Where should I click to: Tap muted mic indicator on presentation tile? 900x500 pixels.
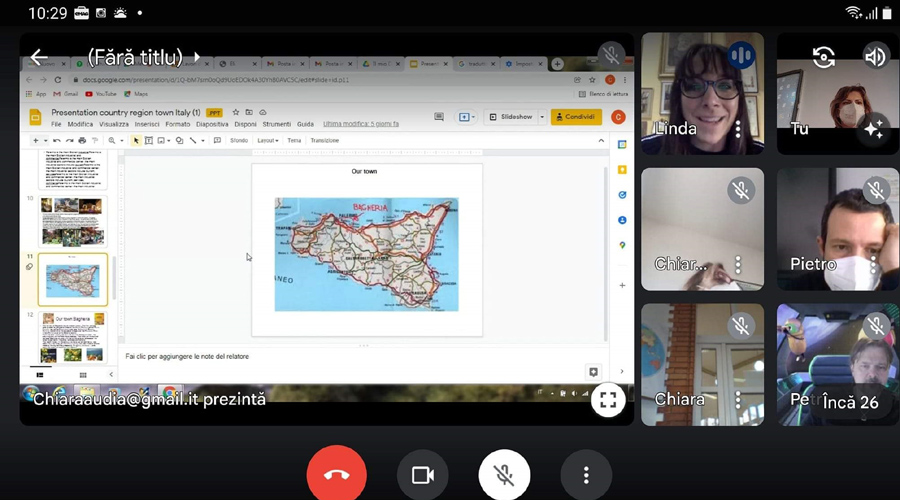(609, 55)
